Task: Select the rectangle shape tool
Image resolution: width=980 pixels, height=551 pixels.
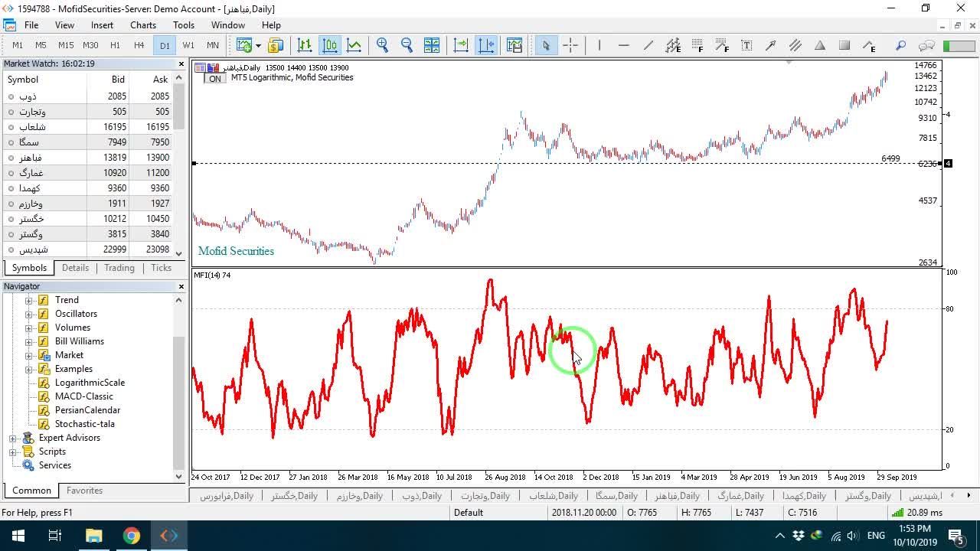Action: pos(844,45)
